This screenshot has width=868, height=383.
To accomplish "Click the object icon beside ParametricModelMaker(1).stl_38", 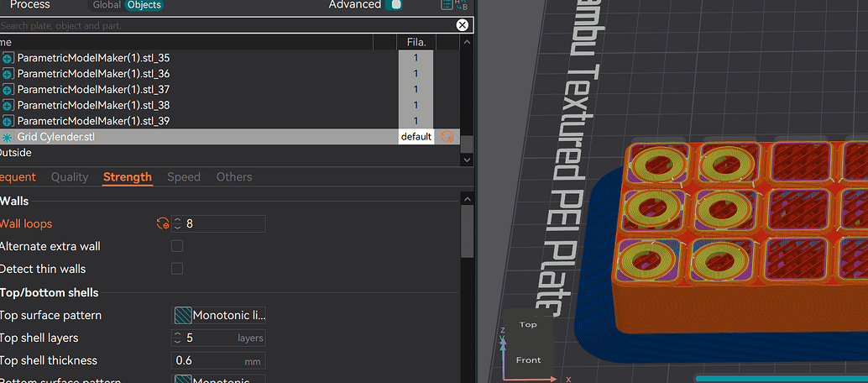I will pos(8,105).
